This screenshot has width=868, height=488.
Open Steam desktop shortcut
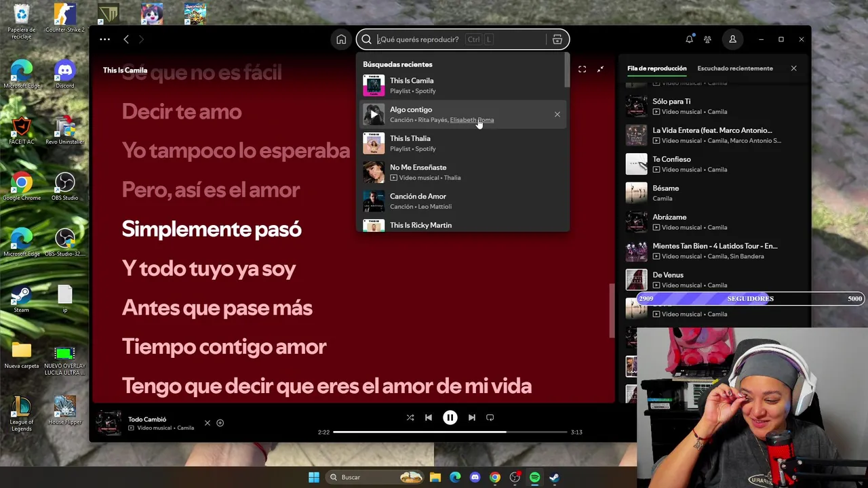click(22, 299)
